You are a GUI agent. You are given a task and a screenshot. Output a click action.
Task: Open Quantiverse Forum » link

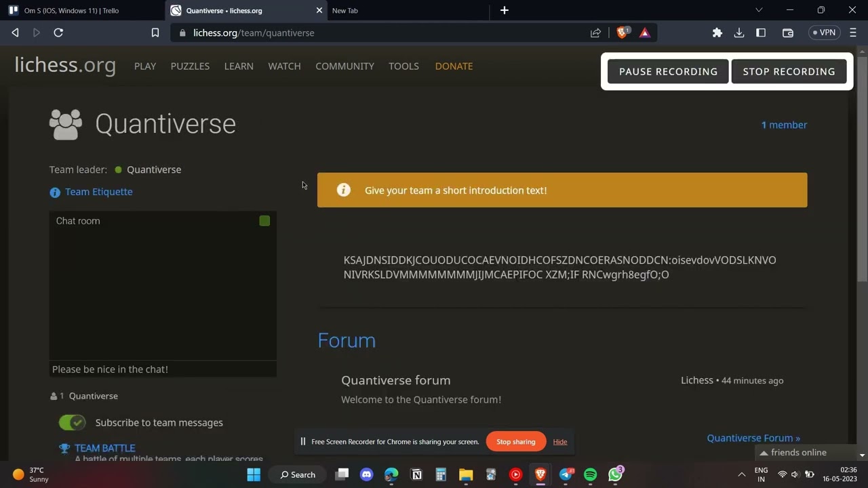point(753,438)
